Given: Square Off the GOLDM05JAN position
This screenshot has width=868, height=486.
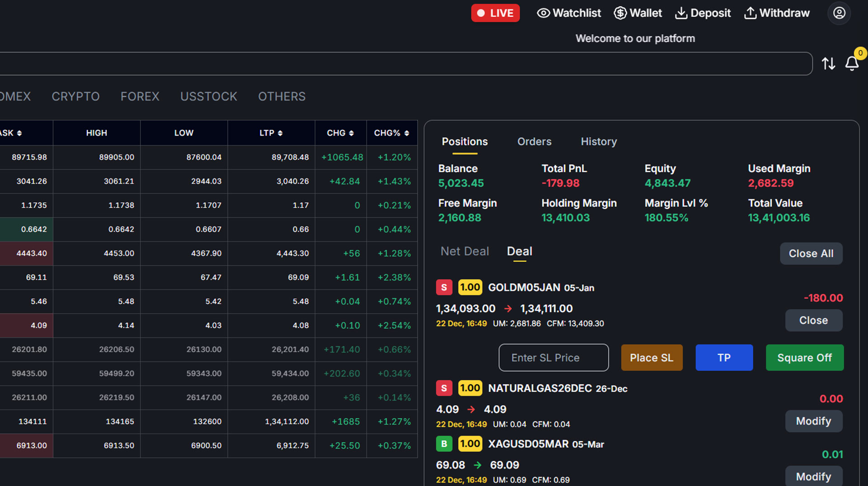Looking at the screenshot, I should click(805, 358).
